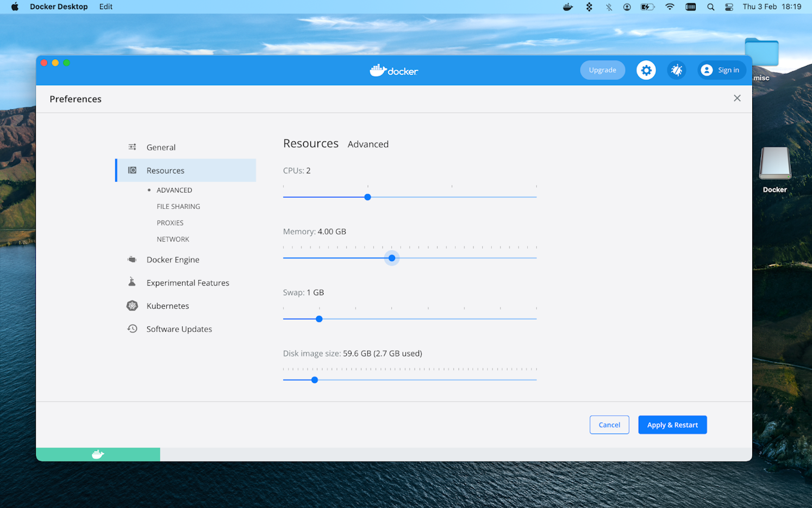Viewport: 812px width, 508px height.
Task: Open the FILE SHARING subsection
Action: click(x=178, y=206)
